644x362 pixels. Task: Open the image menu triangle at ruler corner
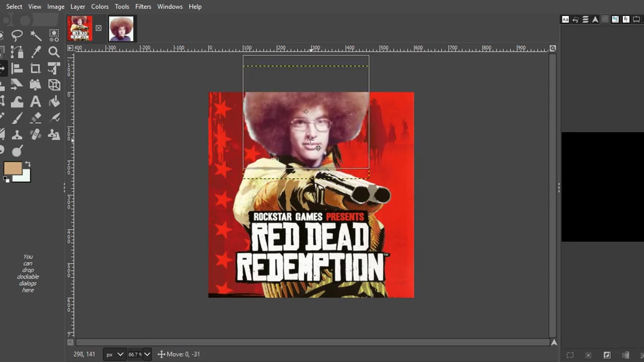point(70,48)
